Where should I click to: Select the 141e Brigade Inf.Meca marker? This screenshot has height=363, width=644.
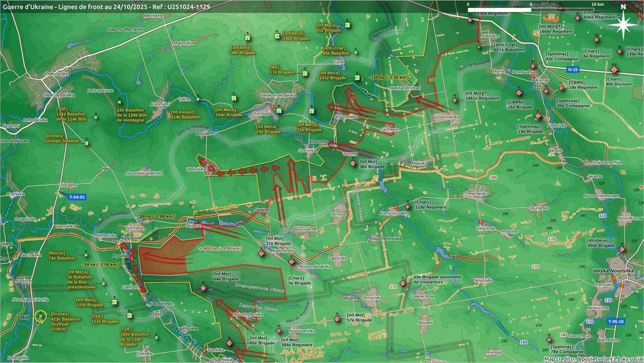coord(357,77)
